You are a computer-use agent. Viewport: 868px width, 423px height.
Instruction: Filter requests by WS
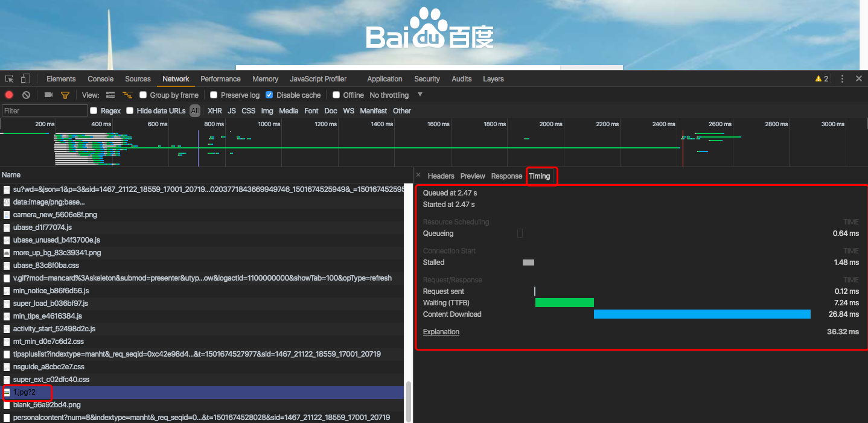pyautogui.click(x=349, y=110)
